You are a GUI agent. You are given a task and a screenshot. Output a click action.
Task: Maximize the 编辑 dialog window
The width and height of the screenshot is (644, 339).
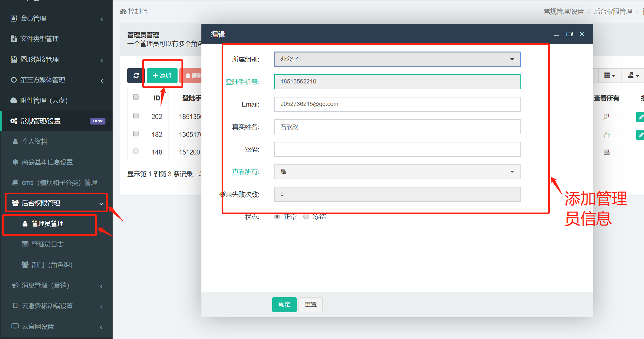[x=569, y=34]
